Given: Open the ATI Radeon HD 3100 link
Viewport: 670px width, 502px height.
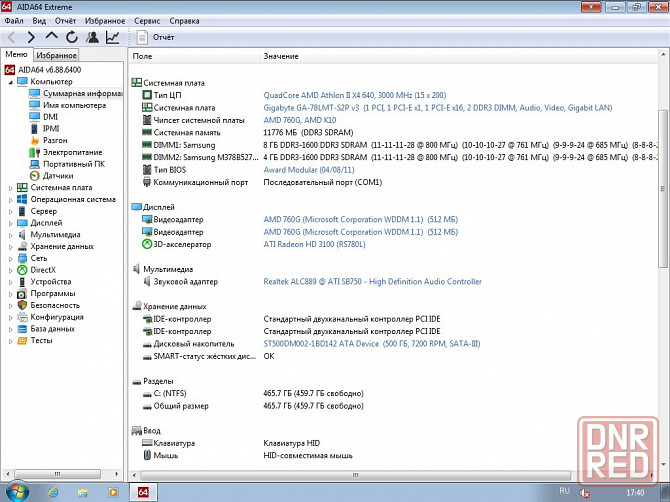Looking at the screenshot, I should [314, 244].
